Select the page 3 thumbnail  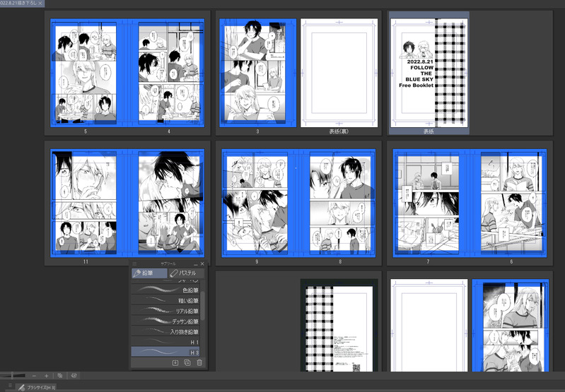click(x=257, y=73)
